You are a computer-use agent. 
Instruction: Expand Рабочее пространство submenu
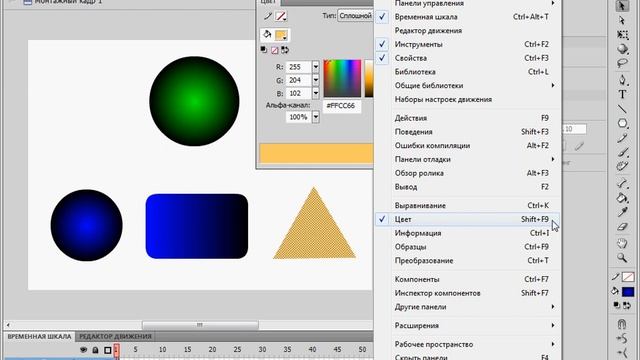(467, 344)
